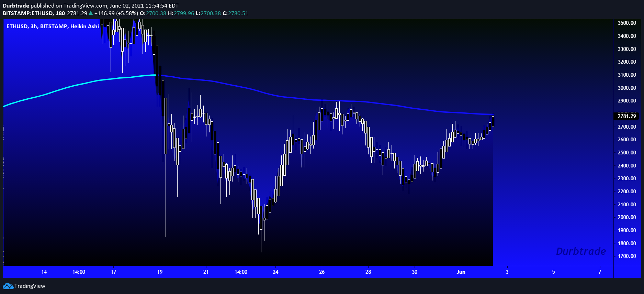644x294 pixels.
Task: Click the green up-arrow next to 2781.29
Action: point(91,13)
